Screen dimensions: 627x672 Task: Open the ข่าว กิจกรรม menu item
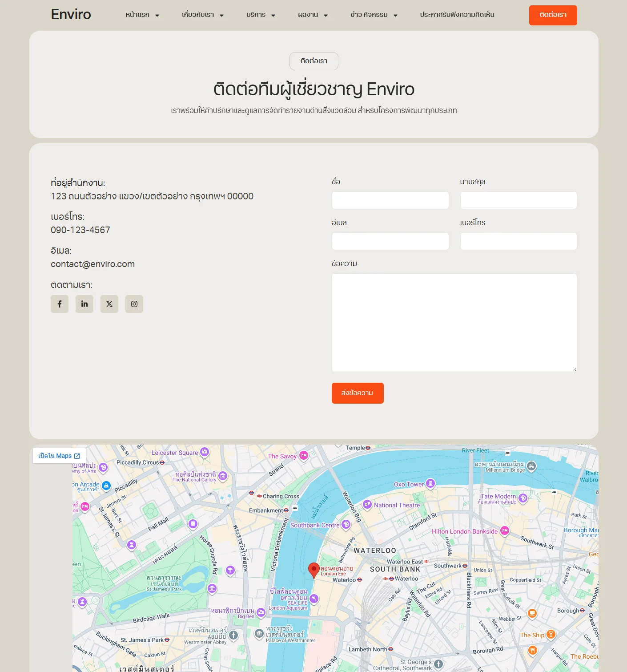(369, 15)
